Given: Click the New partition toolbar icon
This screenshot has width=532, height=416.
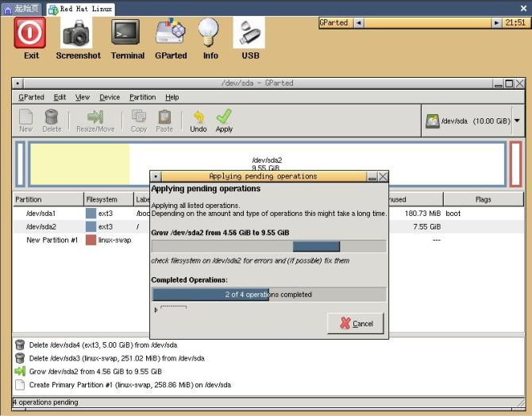Looking at the screenshot, I should click(x=25, y=117).
